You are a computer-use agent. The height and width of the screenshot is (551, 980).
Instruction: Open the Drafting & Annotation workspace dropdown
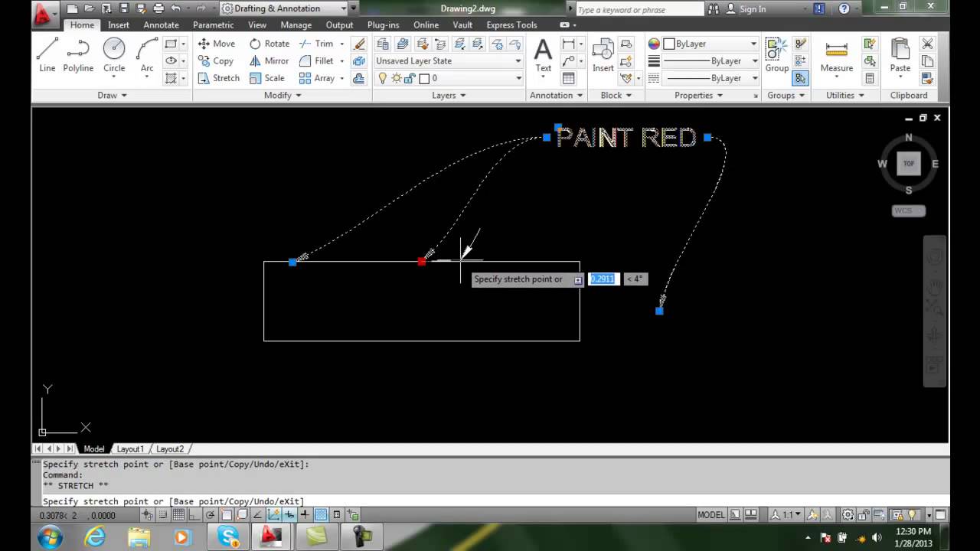coord(283,8)
